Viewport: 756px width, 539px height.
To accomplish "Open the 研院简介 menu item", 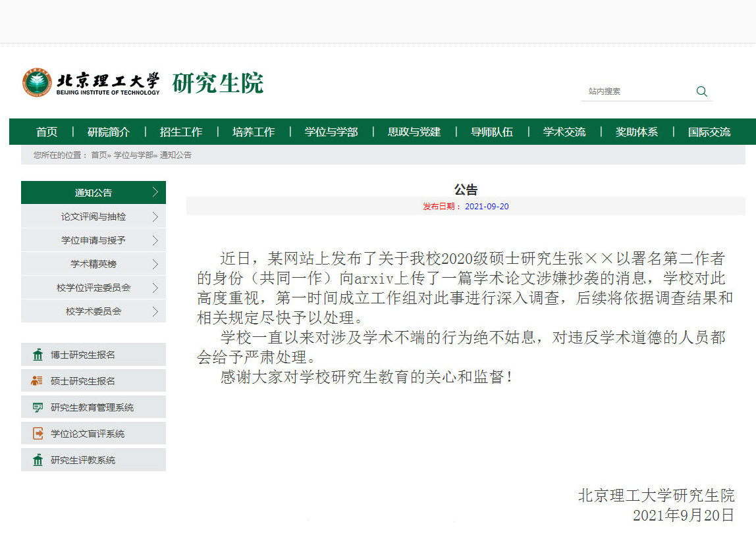I will click(x=109, y=132).
